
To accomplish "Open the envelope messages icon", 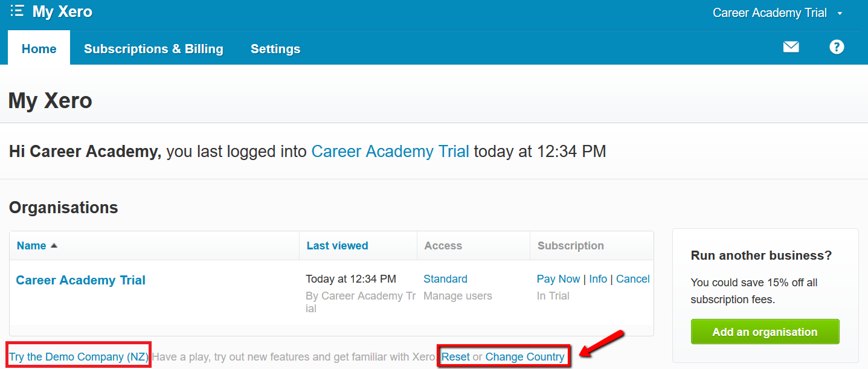I will [x=791, y=47].
